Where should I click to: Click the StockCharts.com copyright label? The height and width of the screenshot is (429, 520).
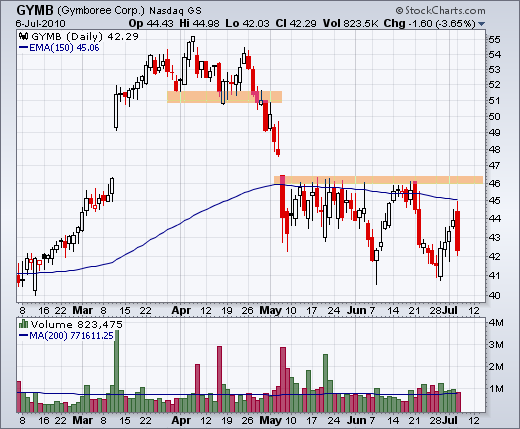coord(440,11)
